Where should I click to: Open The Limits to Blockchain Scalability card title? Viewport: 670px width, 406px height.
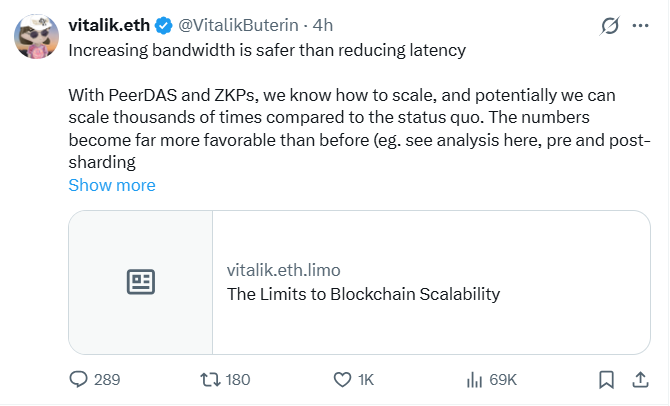click(x=363, y=294)
